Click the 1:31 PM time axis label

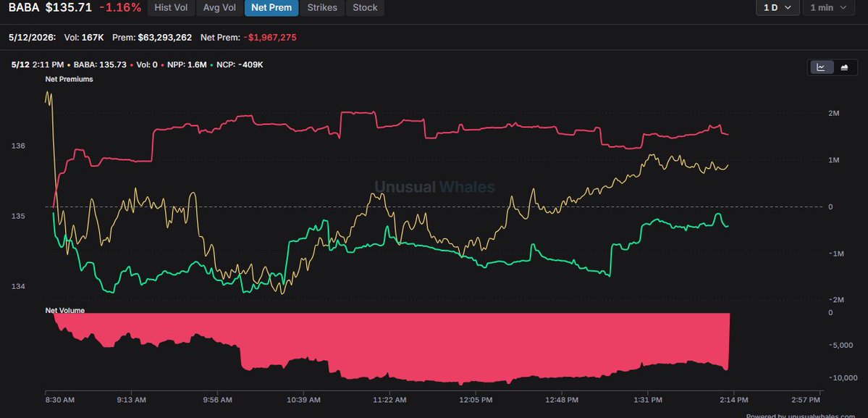(648, 400)
